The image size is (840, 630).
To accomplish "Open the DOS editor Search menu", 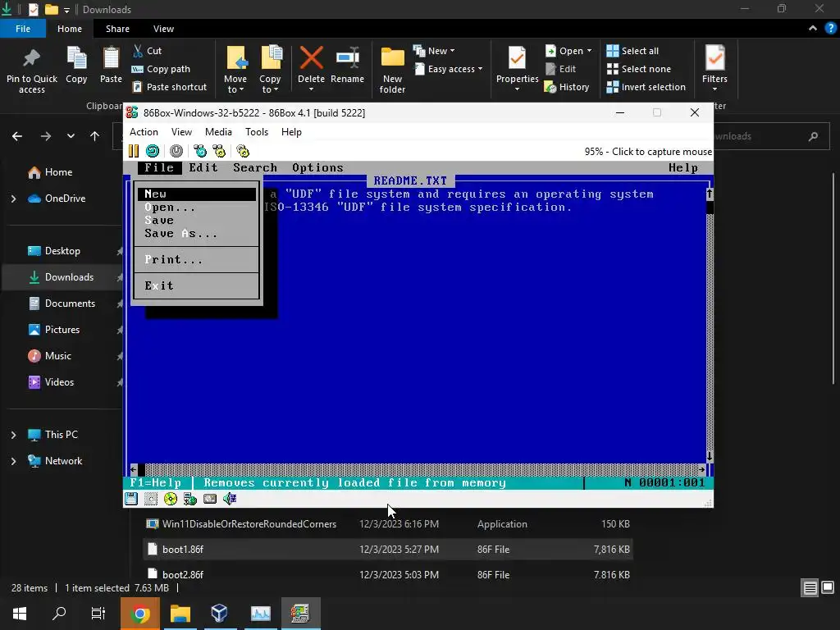I will tap(255, 167).
